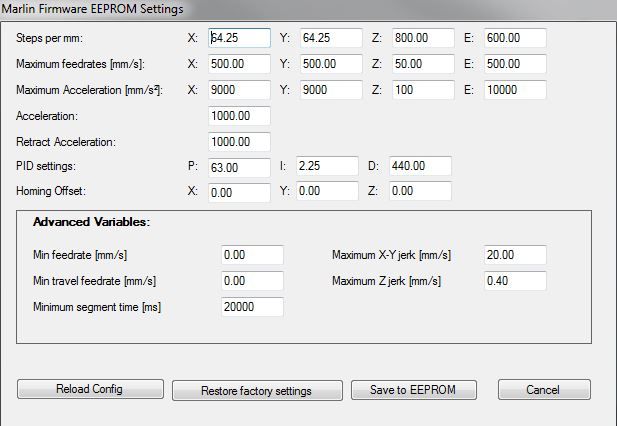Click the Steps per mm Z field
The height and width of the screenshot is (426, 617).
[x=420, y=38]
